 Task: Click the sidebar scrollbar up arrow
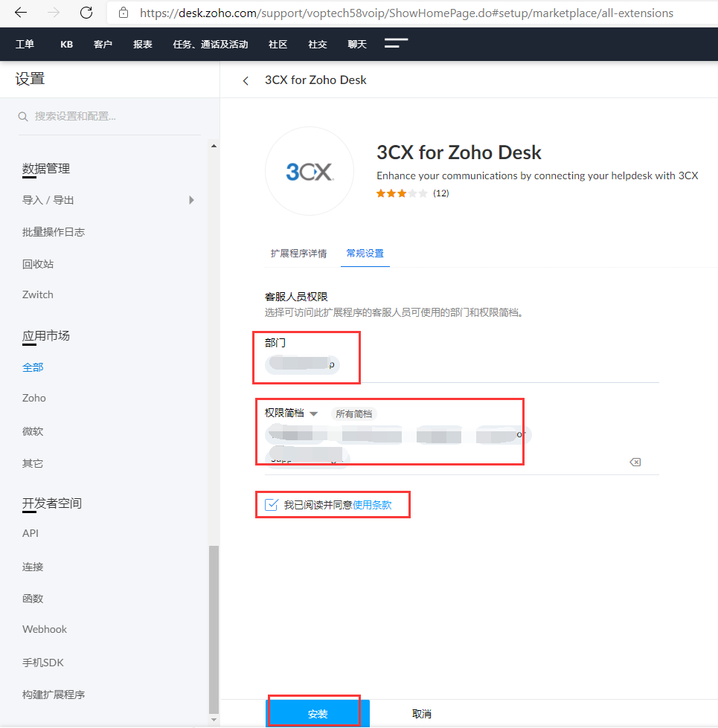pos(214,146)
